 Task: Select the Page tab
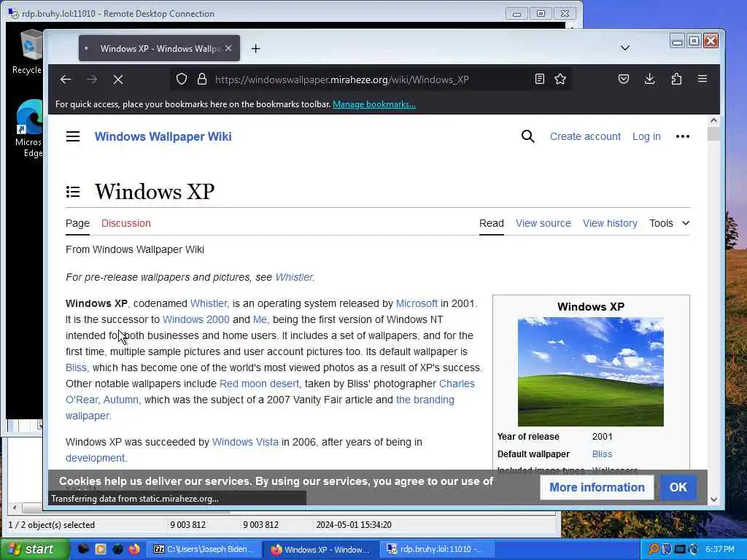tap(77, 223)
